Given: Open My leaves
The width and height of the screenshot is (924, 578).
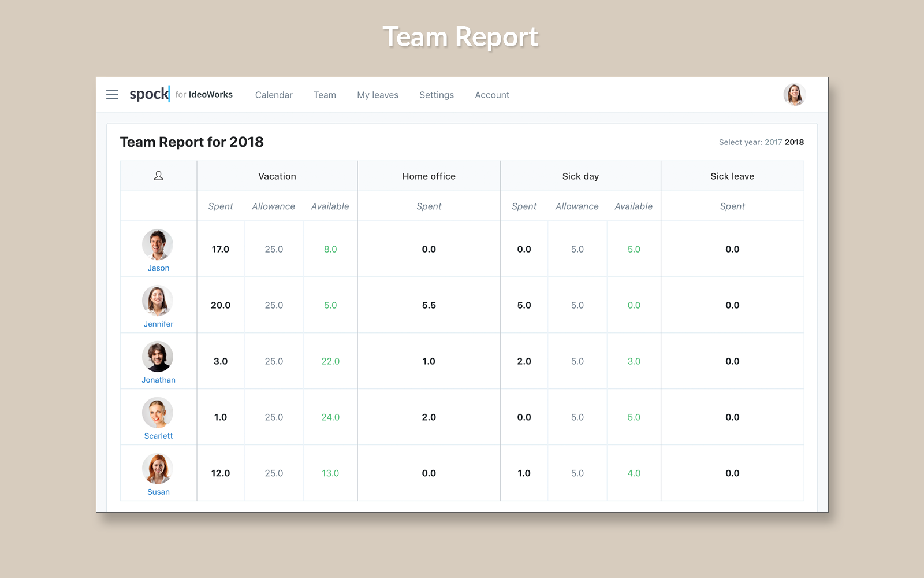Looking at the screenshot, I should pos(378,95).
